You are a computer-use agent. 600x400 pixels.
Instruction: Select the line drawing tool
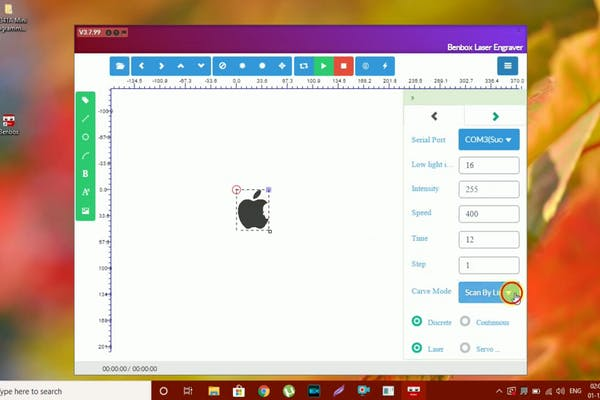pyautogui.click(x=85, y=119)
